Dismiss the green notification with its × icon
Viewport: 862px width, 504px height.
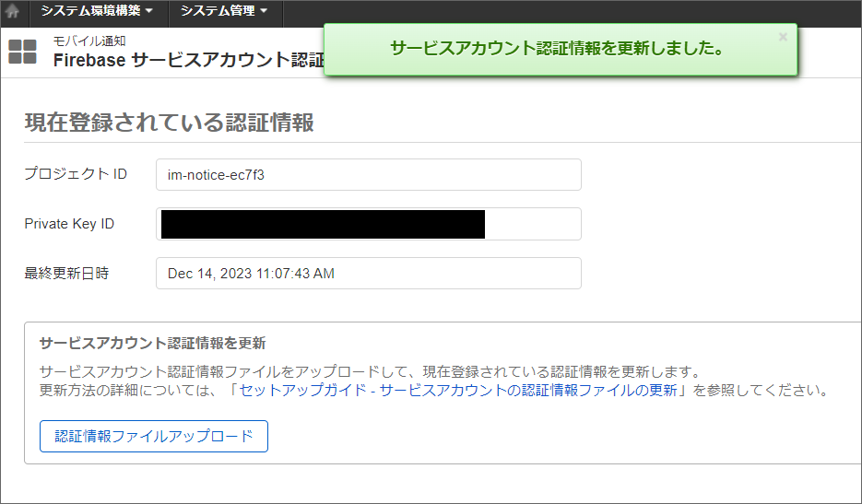point(783,37)
